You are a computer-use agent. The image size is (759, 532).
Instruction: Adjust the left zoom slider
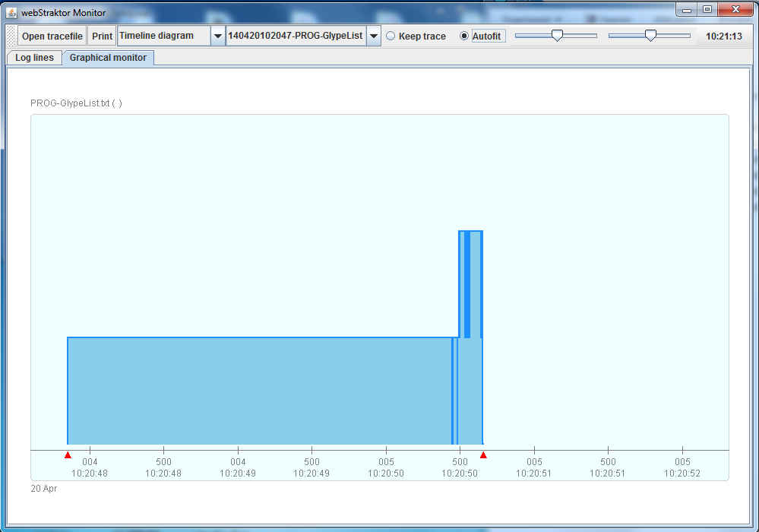(x=557, y=35)
